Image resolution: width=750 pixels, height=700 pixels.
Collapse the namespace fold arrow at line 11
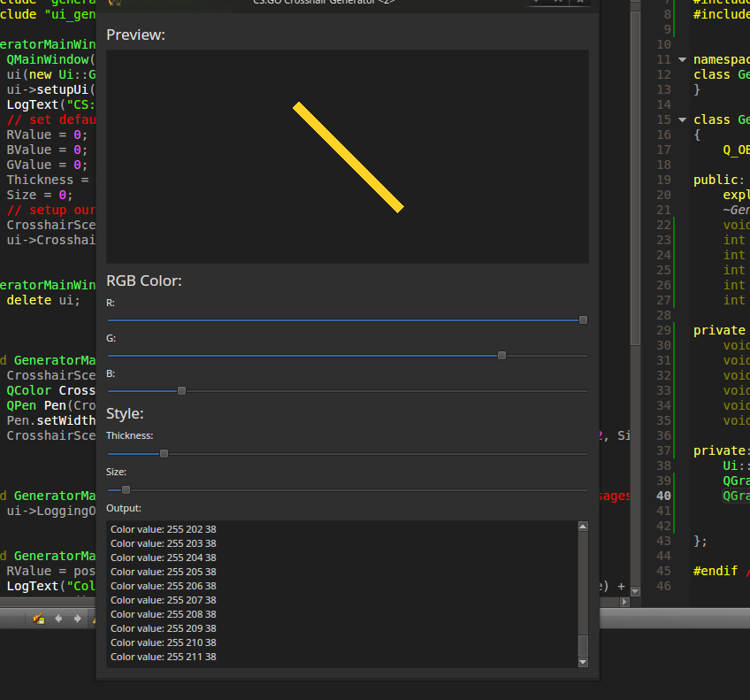pos(683,60)
